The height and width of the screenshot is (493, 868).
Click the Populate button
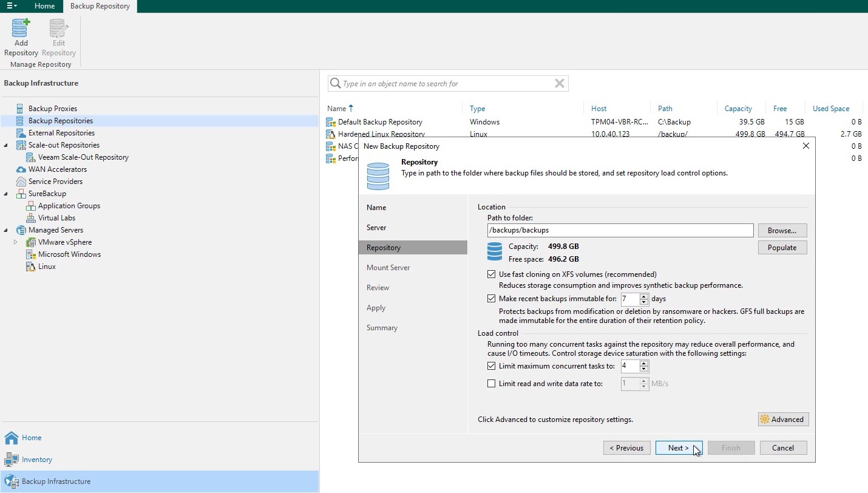(x=782, y=248)
